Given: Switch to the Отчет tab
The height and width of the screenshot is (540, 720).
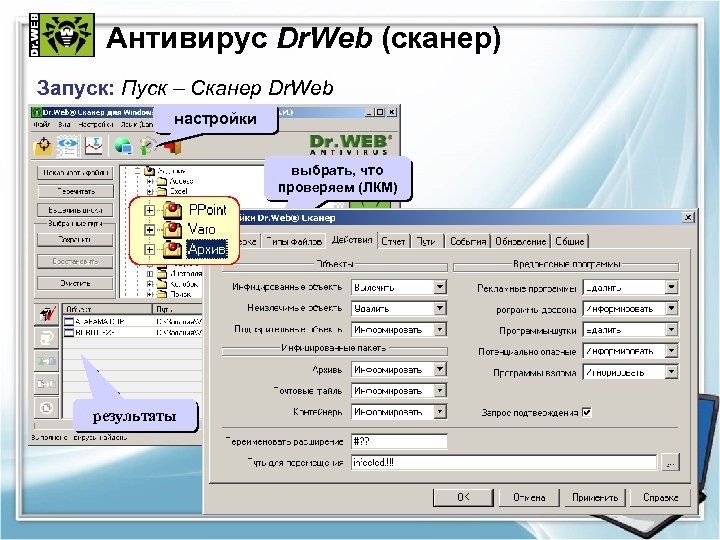Looking at the screenshot, I should point(394,241).
